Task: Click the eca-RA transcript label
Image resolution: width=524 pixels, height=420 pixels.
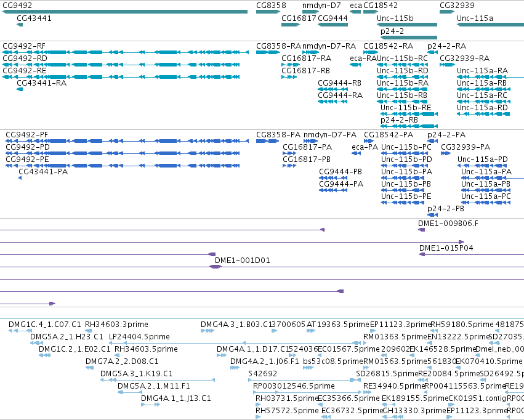Action: click(363, 59)
